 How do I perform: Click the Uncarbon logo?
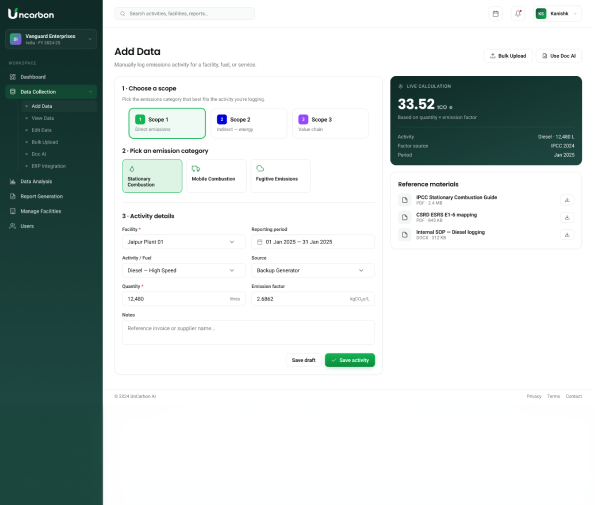point(31,14)
